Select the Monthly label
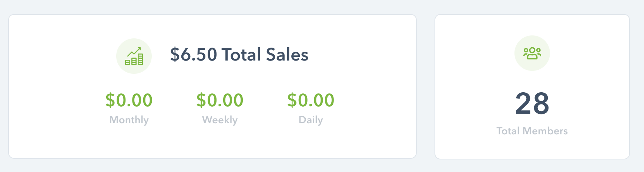644x172 pixels. click(129, 120)
